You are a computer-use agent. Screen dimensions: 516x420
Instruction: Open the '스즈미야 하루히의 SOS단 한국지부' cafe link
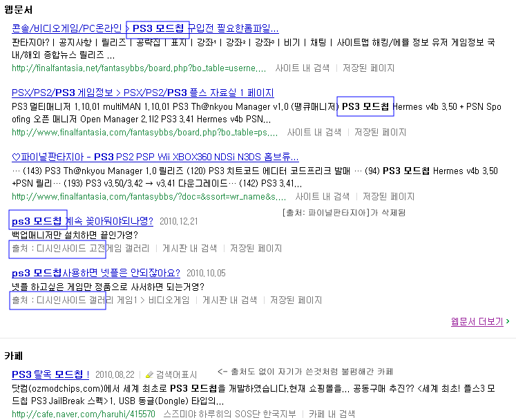230,414
